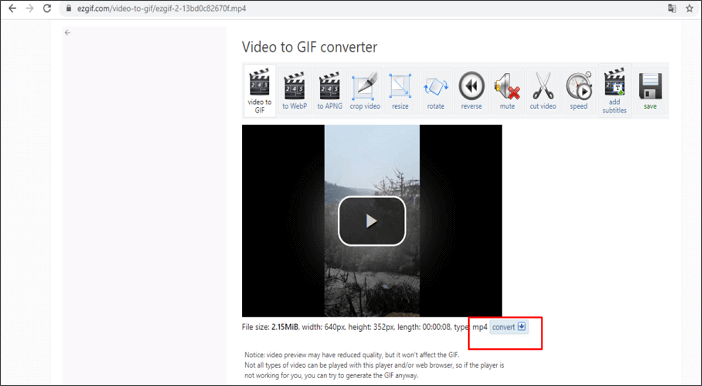
Task: Reload the page with refresh icon
Action: point(47,9)
